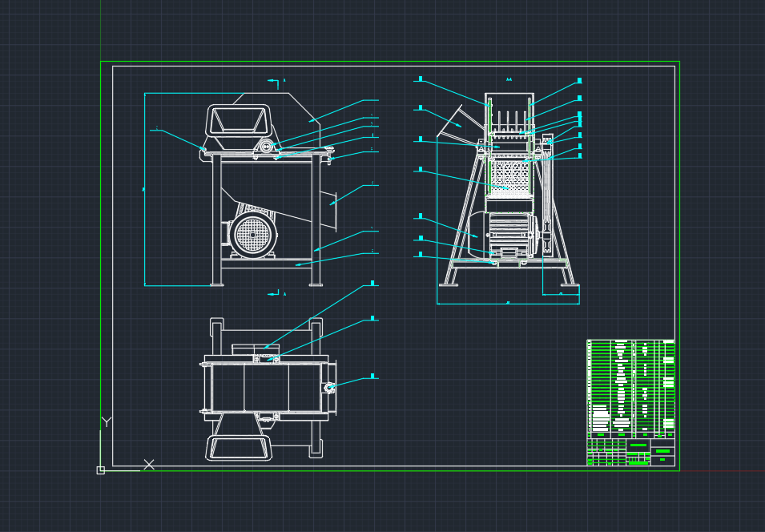
Task: Select the circular motor grille in front view
Action: [252, 235]
